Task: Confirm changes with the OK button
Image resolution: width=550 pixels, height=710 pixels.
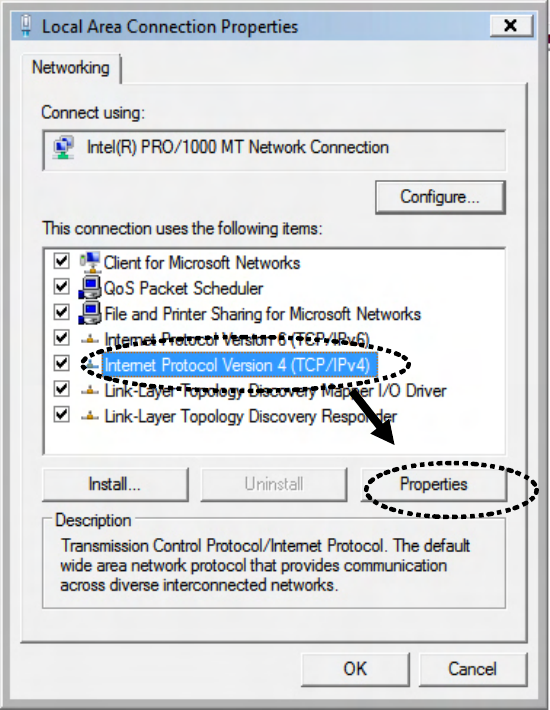Action: (355, 669)
